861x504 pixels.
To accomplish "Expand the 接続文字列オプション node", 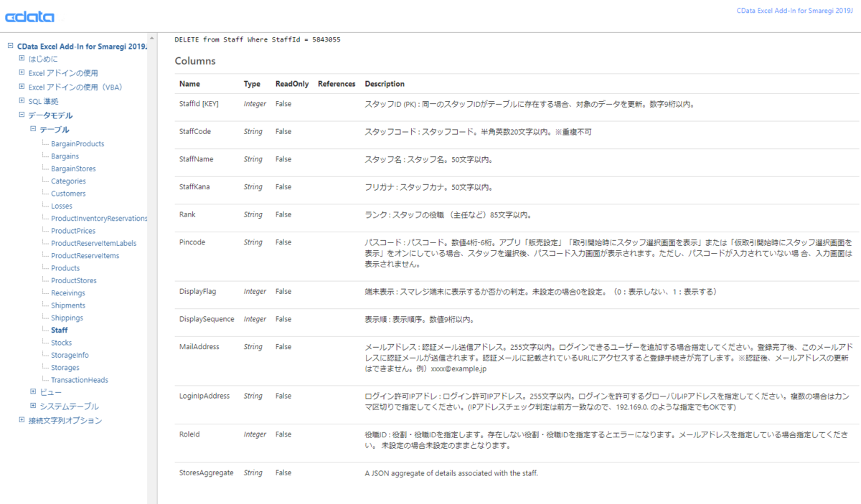I will coord(22,420).
